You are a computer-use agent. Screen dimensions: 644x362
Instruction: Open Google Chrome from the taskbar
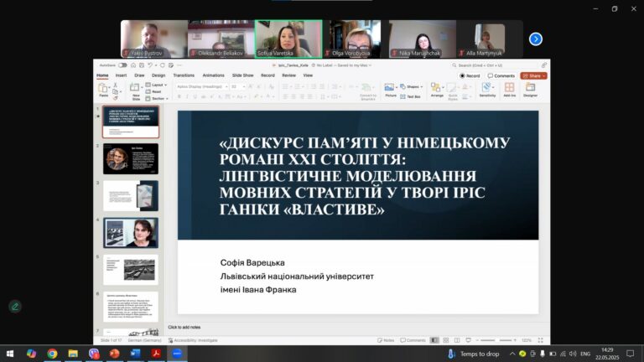pyautogui.click(x=52, y=354)
